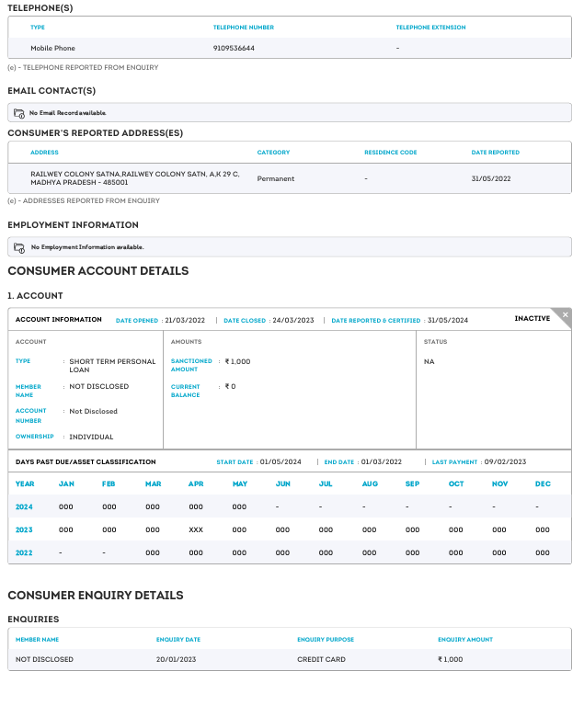Click the TELEPHONE EXTENSION column header
This screenshot has width=584, height=728.
point(430,28)
